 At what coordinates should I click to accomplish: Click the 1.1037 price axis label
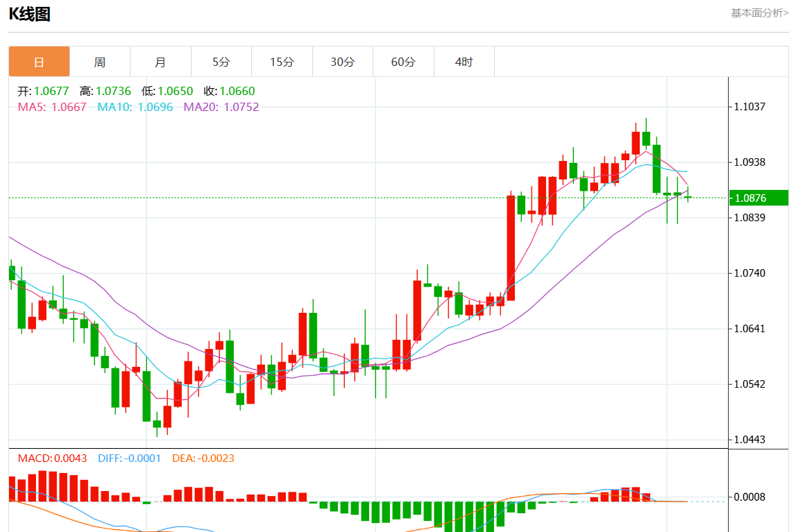[750, 107]
